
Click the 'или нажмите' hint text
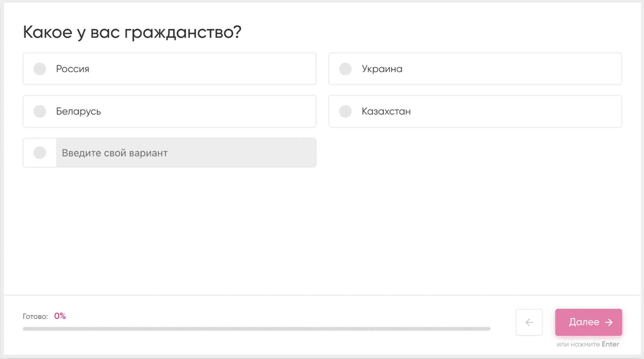point(578,344)
